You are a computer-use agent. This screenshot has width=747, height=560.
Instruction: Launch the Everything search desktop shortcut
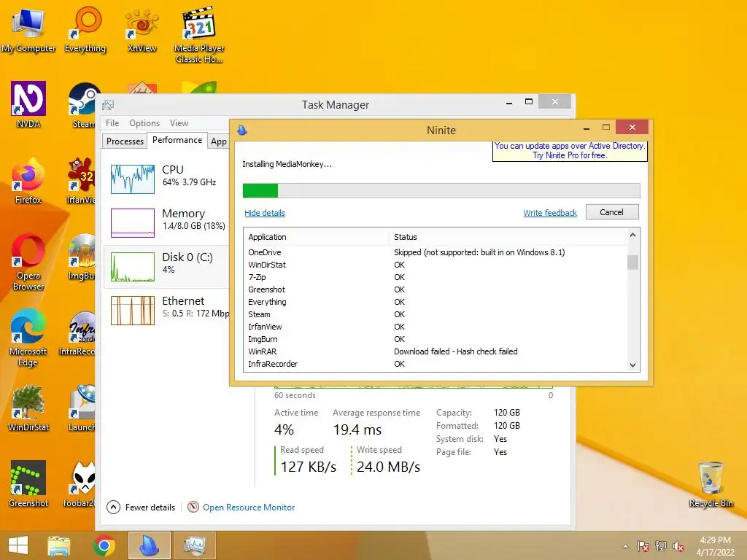coord(85,29)
